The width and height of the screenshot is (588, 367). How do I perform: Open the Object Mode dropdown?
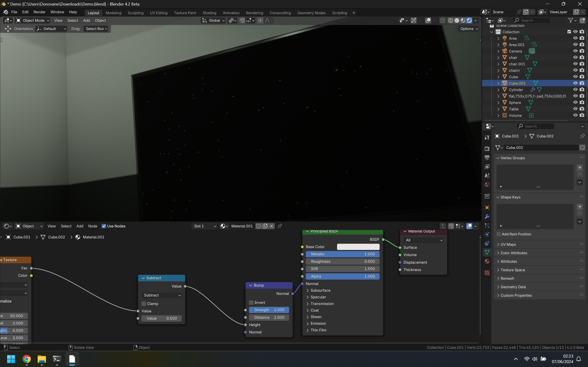point(32,20)
